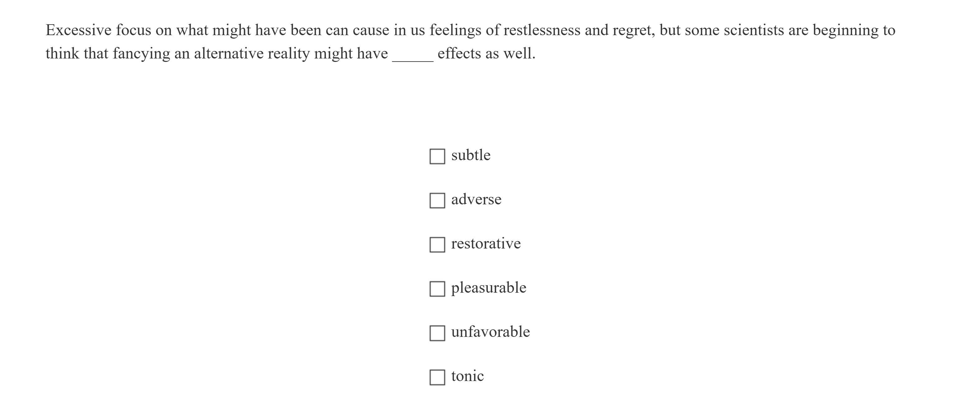Screen dimensions: 980x395
Task: Click the phrase 'alternative reality'
Action: [252, 53]
